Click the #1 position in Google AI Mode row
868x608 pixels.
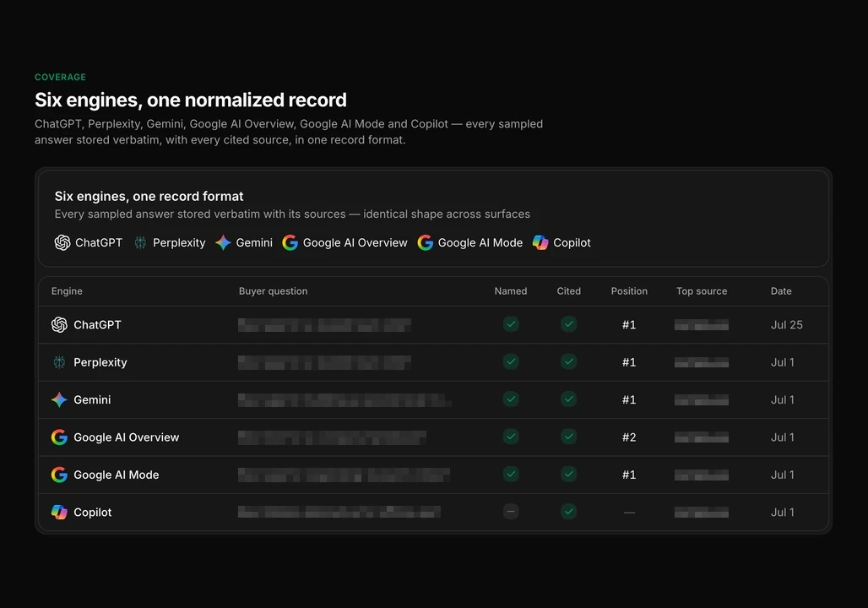click(x=629, y=475)
